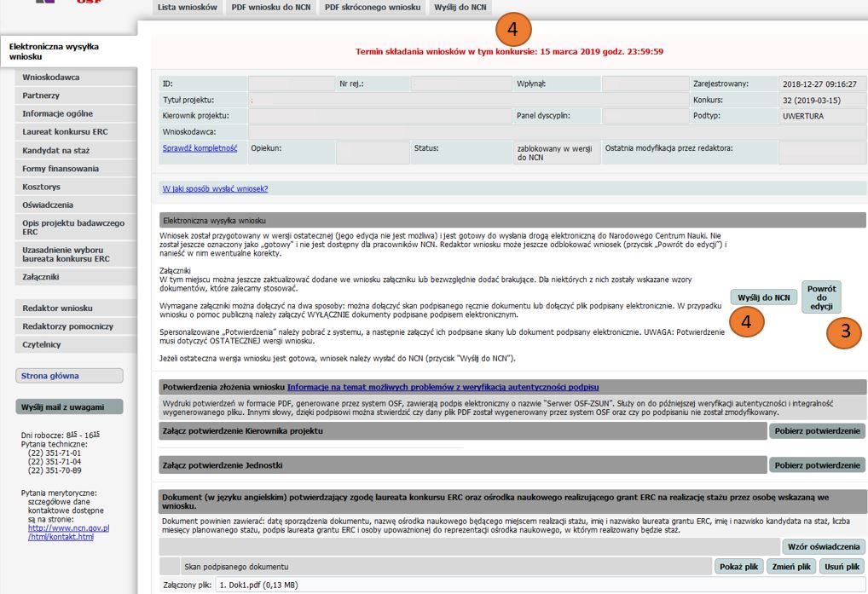Click the 'Kierownik projektu:' label

[196, 116]
